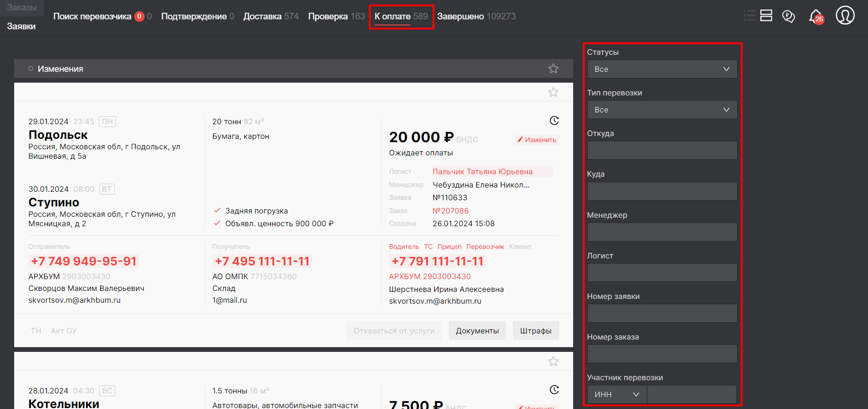Open carrier АРХБУМ 2903003430 link

(x=430, y=276)
